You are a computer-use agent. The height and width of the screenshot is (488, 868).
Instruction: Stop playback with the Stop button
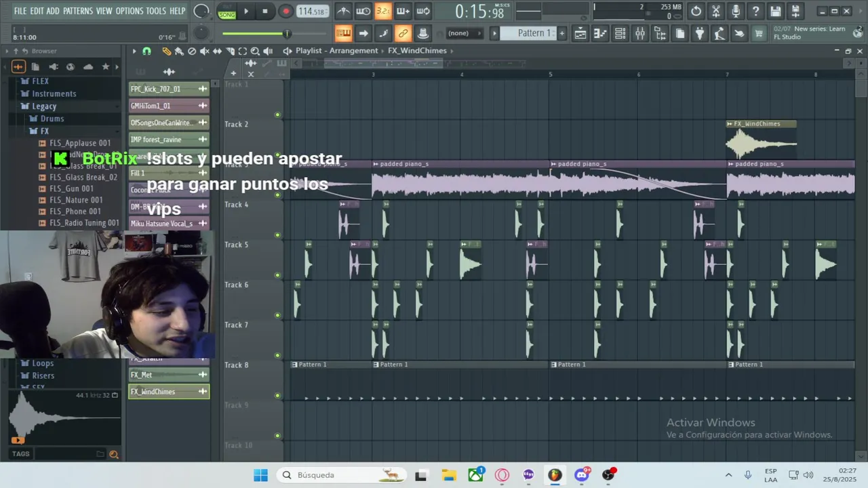pyautogui.click(x=265, y=11)
